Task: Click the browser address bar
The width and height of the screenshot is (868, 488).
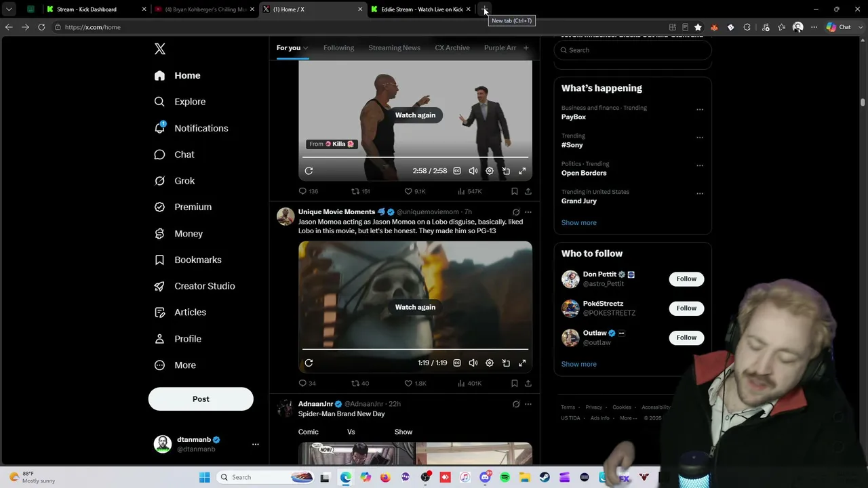Action: (x=359, y=27)
